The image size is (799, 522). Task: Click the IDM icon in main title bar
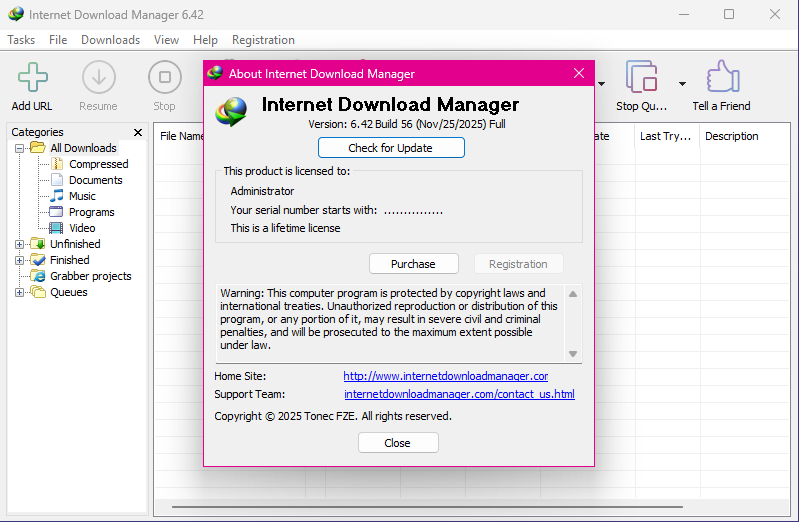pos(16,14)
